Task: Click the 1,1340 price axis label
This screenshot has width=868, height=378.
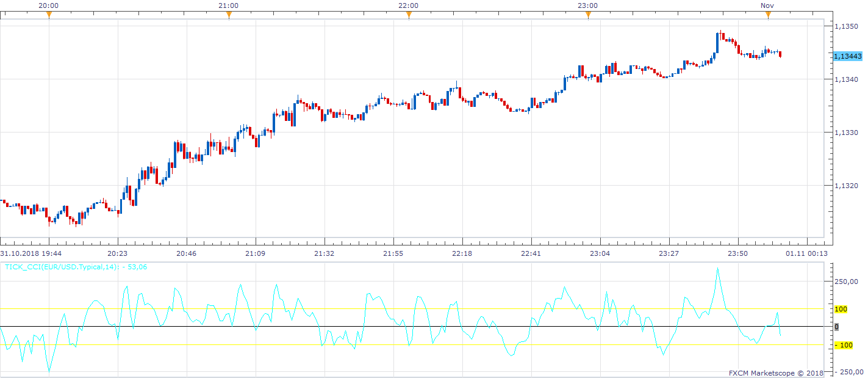Action: pyautogui.click(x=847, y=79)
